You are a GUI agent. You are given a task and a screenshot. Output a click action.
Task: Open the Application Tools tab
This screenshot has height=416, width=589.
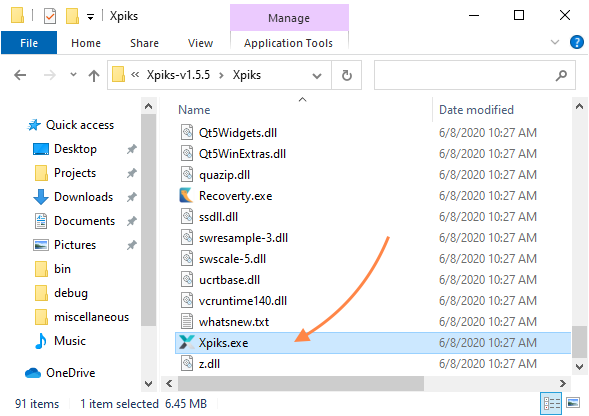point(288,43)
